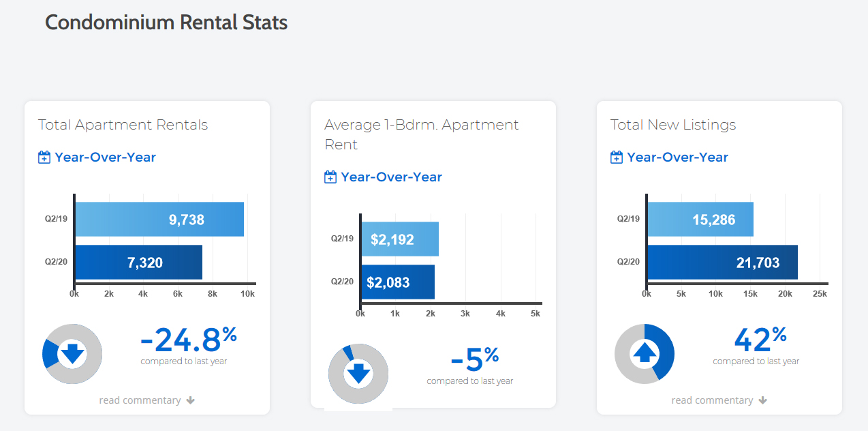Select the Q2/20 bar showing $2,083

pyautogui.click(x=398, y=282)
